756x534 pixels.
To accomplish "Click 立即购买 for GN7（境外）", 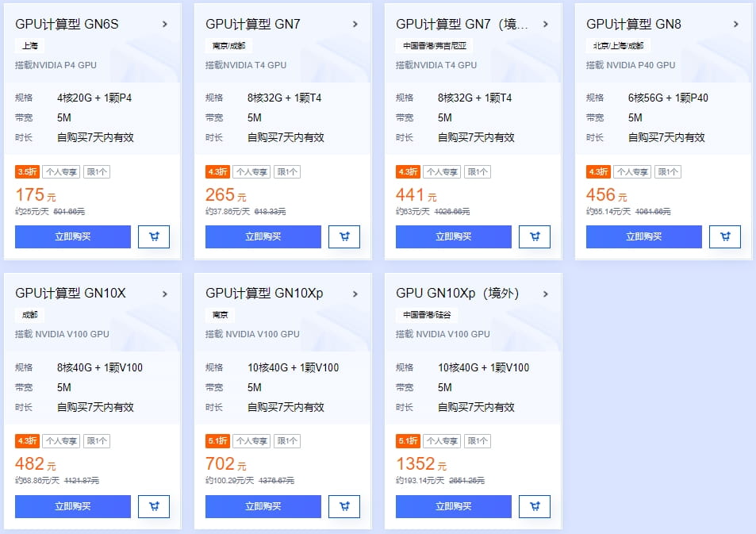I will 453,236.
